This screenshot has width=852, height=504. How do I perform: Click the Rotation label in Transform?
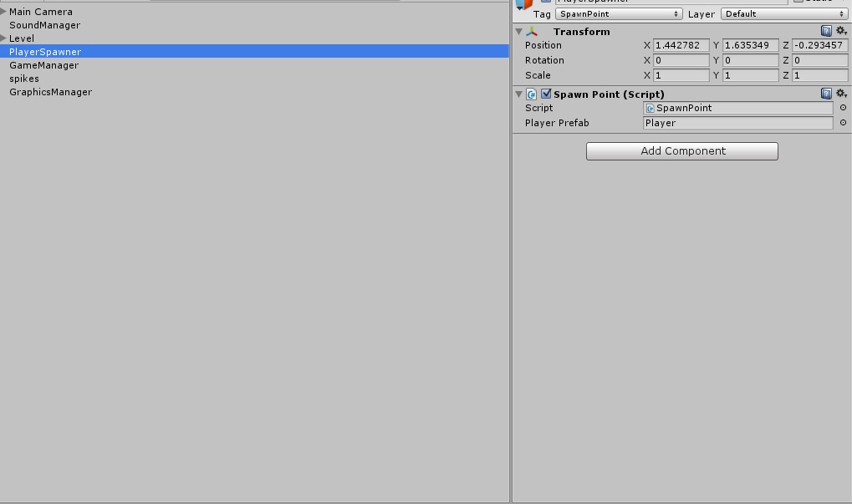pyautogui.click(x=544, y=60)
